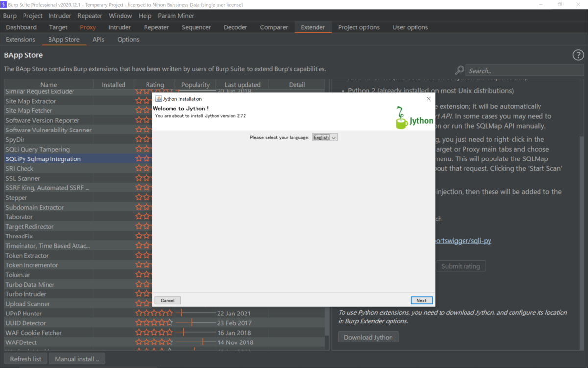This screenshot has height=368, width=588.
Task: Click the UUID Detector popularity bar
Action: pos(196,323)
